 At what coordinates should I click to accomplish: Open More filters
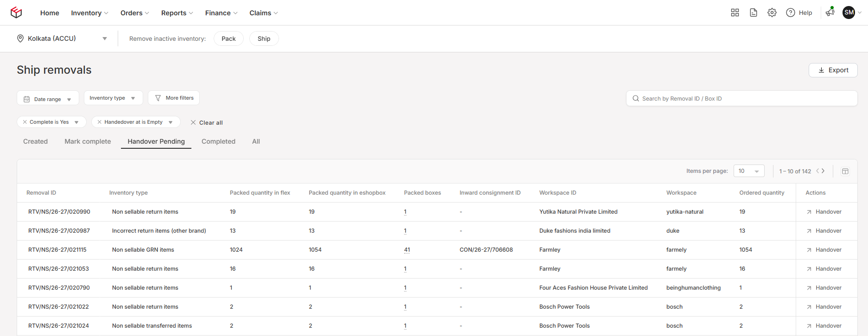point(174,98)
